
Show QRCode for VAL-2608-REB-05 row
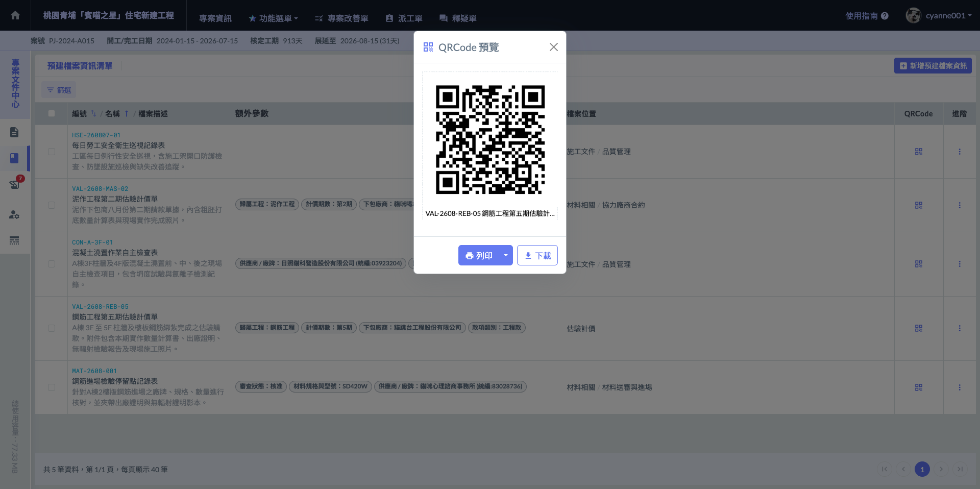[x=919, y=328]
